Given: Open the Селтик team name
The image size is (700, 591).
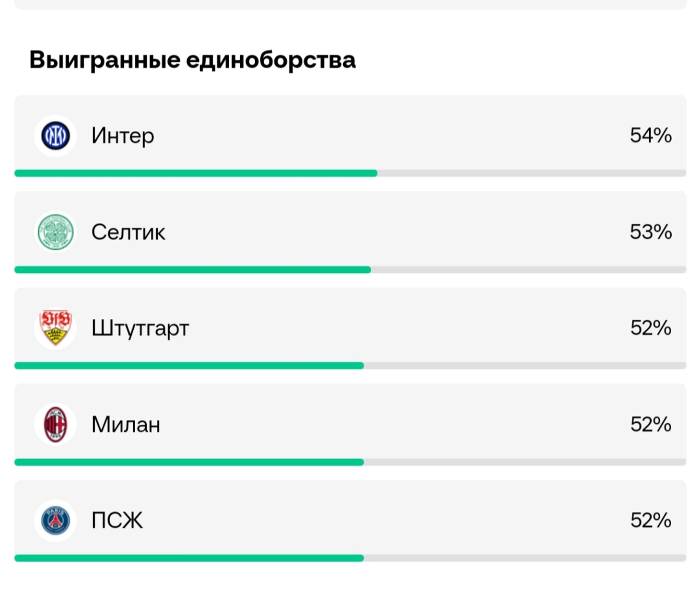Looking at the screenshot, I should point(128,232).
